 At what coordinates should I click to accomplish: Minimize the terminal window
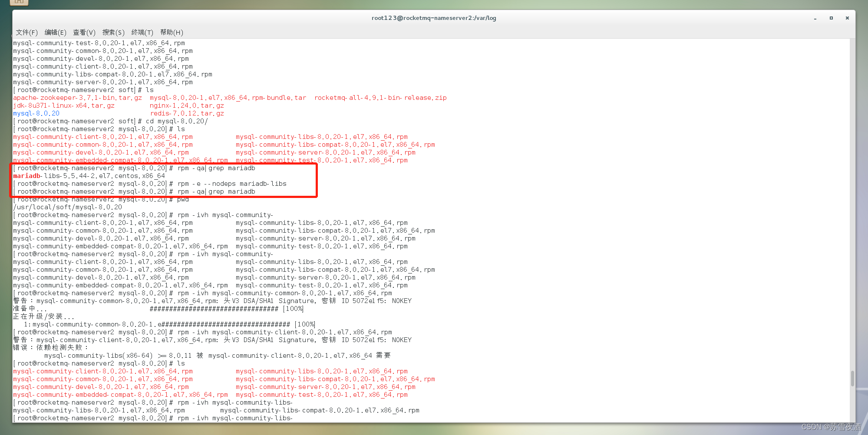coord(815,18)
